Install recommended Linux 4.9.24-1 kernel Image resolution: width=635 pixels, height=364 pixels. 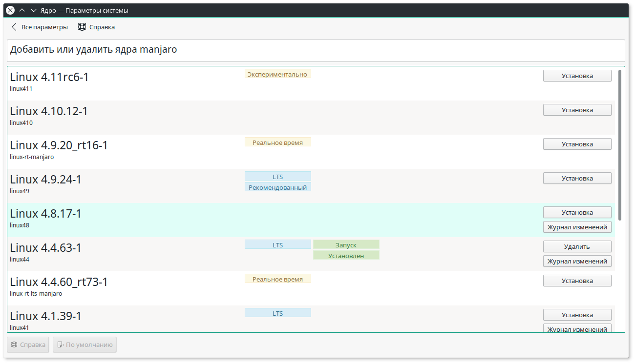[x=577, y=178]
